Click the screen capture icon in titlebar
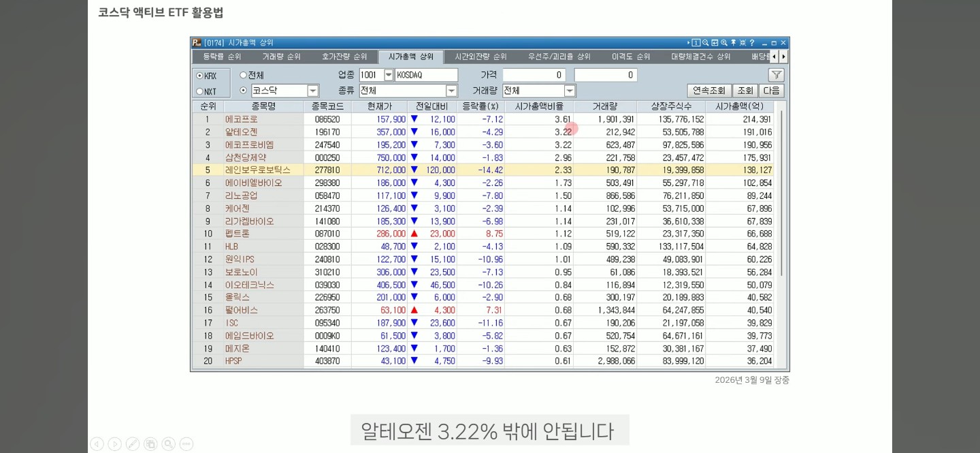Viewport: 980px width, 453px height. 714,43
